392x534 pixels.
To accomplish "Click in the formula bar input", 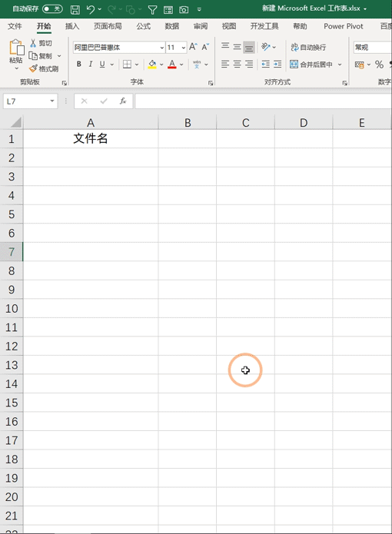I will 264,101.
